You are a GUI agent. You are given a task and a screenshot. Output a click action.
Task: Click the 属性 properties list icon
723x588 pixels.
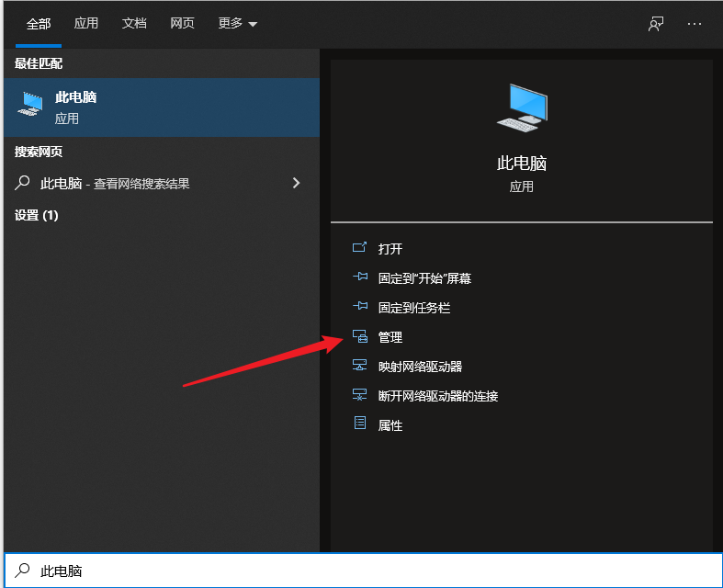click(x=360, y=423)
